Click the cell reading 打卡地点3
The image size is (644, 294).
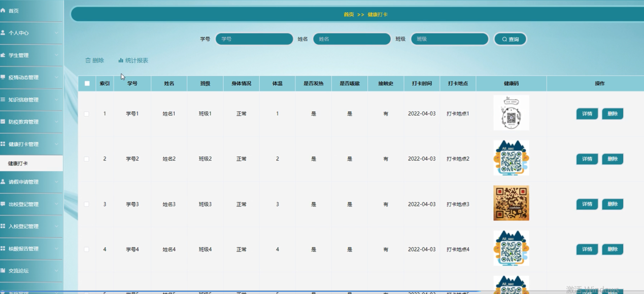pyautogui.click(x=458, y=204)
